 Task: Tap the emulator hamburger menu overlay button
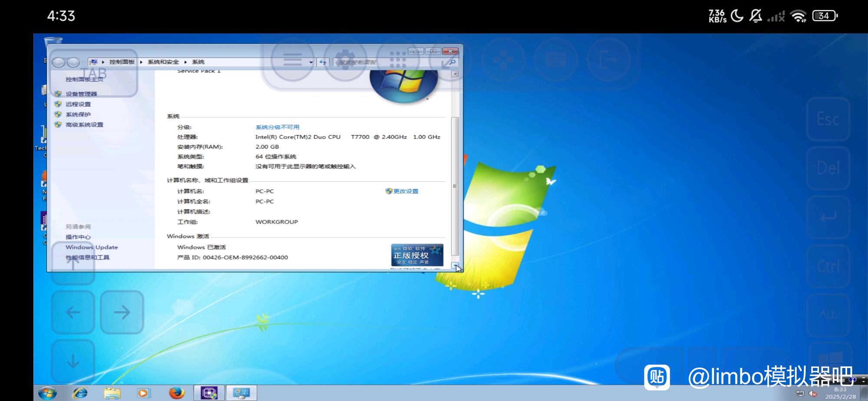(293, 60)
